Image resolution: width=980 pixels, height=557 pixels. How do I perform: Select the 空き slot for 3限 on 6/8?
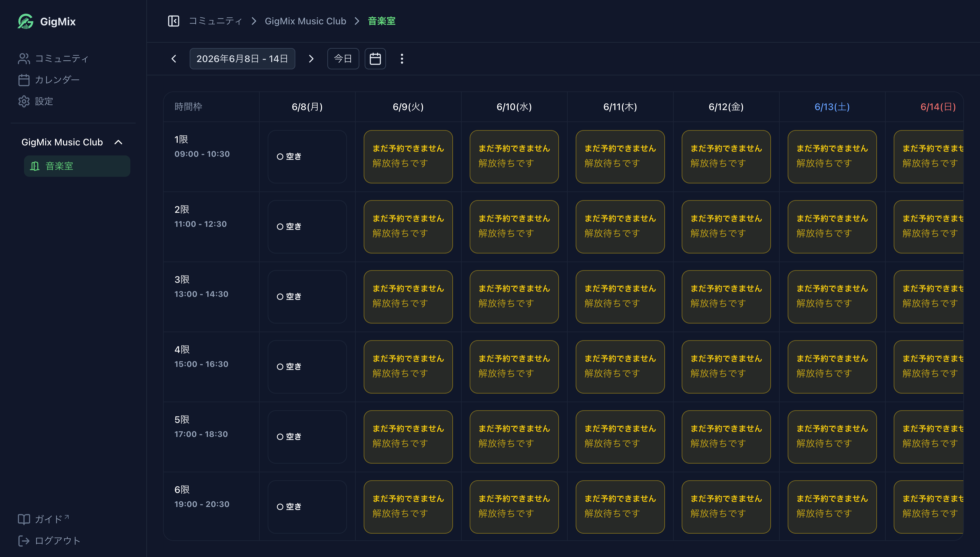(307, 297)
